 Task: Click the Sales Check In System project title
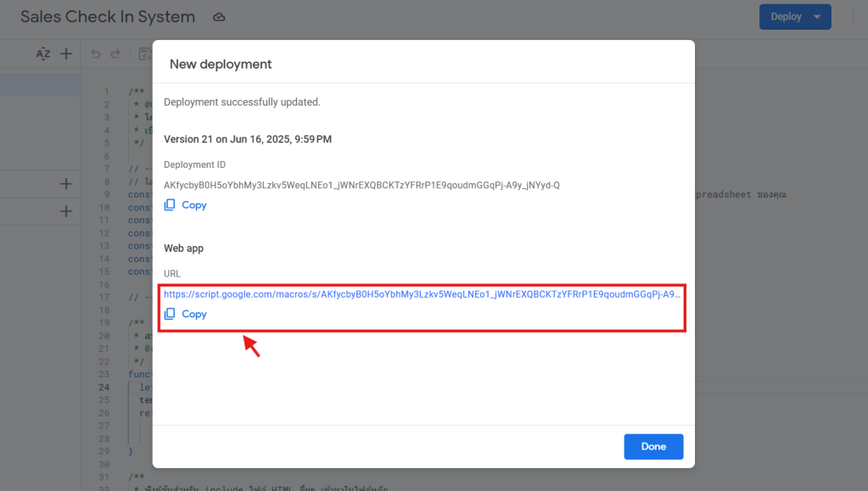pos(108,17)
